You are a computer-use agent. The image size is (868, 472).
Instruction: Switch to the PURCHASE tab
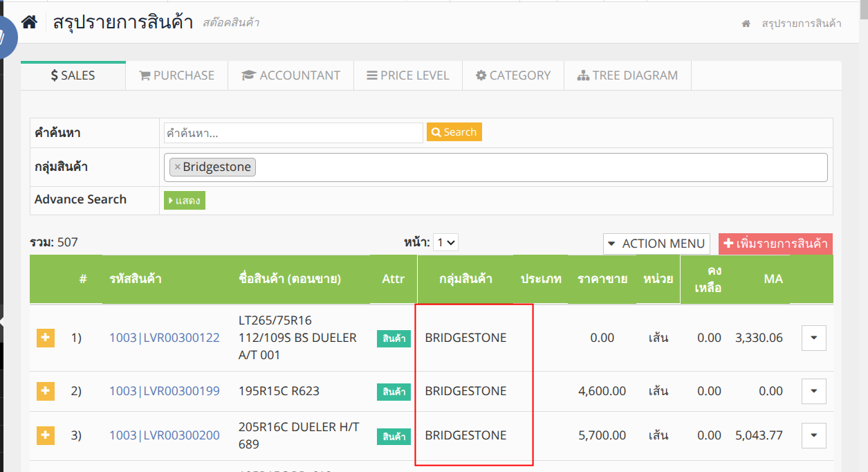[177, 75]
